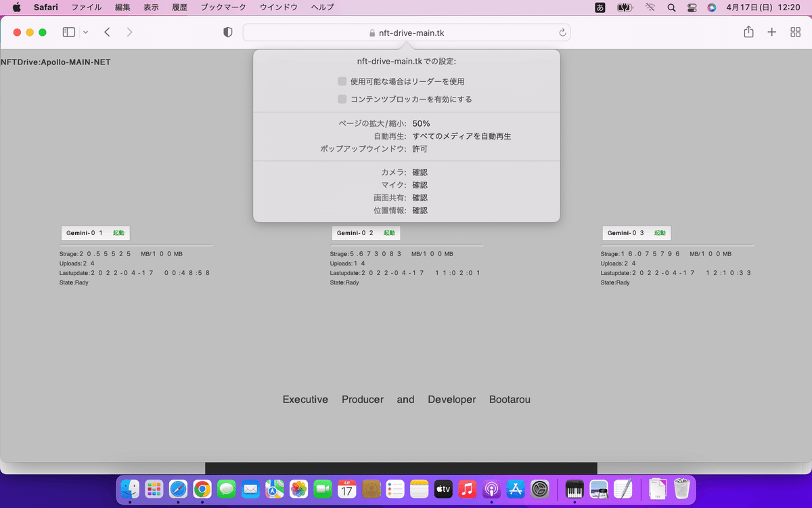Open the ファイル menu

tap(87, 7)
